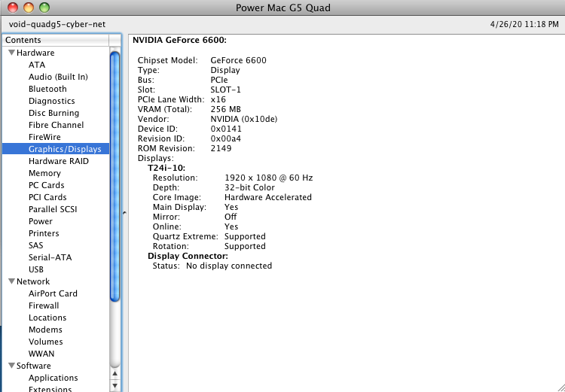Click the Chipset Model value GeForce 6600
This screenshot has width=565, height=392.
239,60
